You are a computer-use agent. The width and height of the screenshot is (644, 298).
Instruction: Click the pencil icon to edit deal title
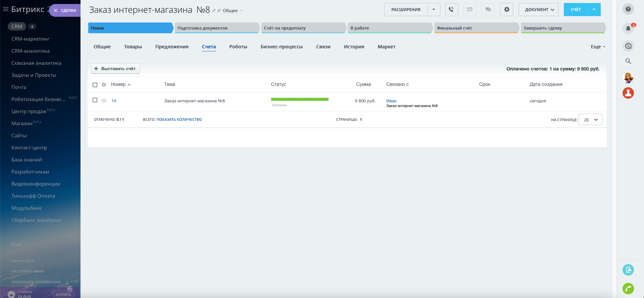click(x=214, y=10)
